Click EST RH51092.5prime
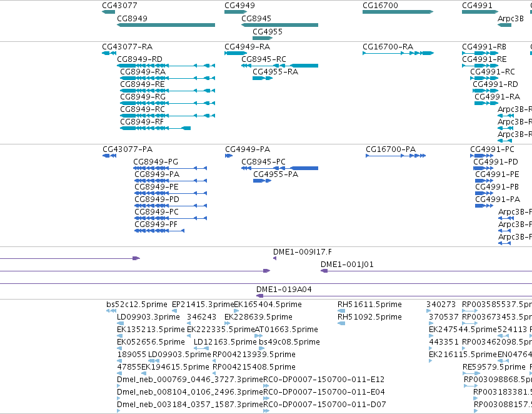This screenshot has width=532, height=414. click(x=369, y=317)
